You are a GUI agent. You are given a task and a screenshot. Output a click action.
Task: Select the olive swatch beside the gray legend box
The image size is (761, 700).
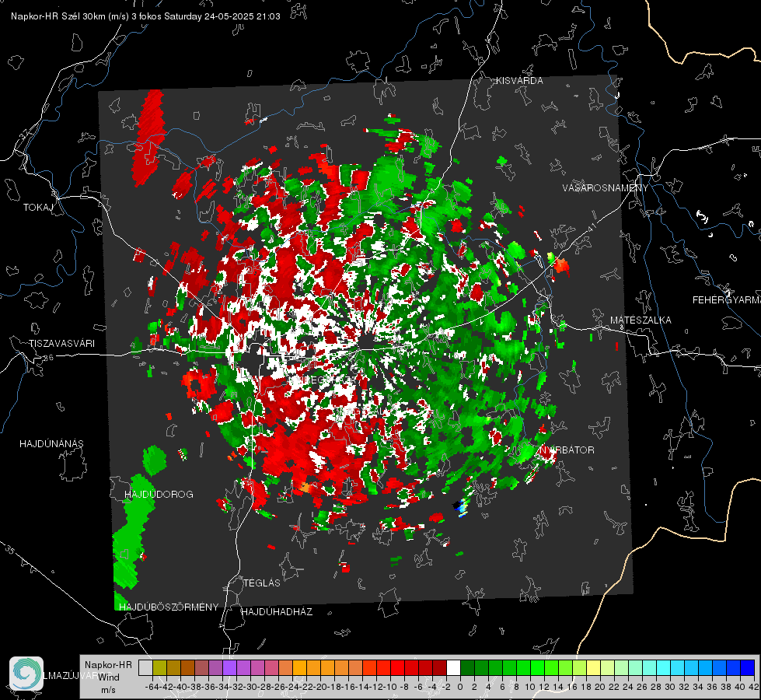coord(159,668)
